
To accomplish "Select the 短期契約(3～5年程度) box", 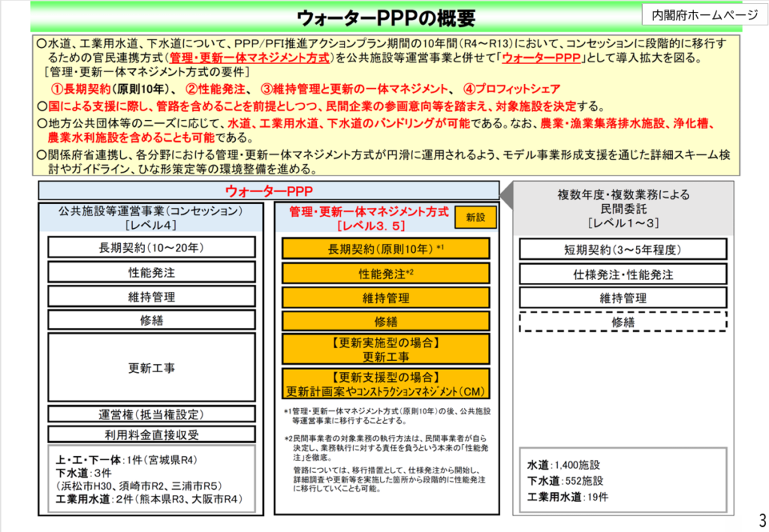I will [x=623, y=250].
